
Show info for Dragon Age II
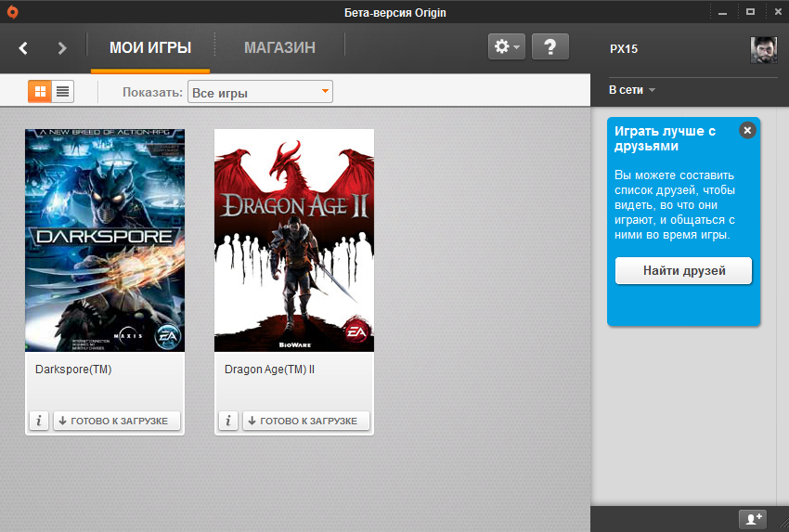click(228, 421)
